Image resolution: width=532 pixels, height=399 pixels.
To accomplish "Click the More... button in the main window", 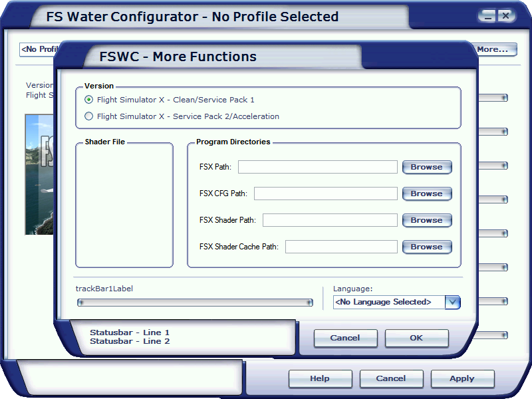I will pyautogui.click(x=495, y=49).
